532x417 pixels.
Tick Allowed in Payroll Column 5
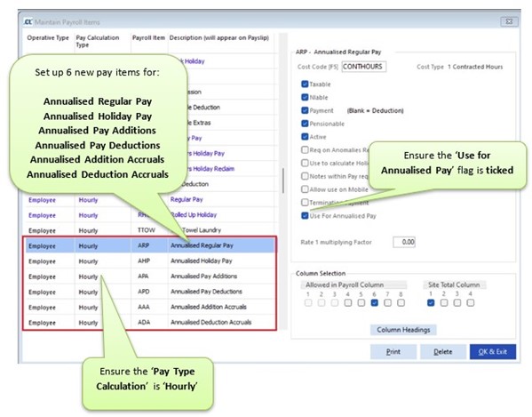tap(361, 302)
